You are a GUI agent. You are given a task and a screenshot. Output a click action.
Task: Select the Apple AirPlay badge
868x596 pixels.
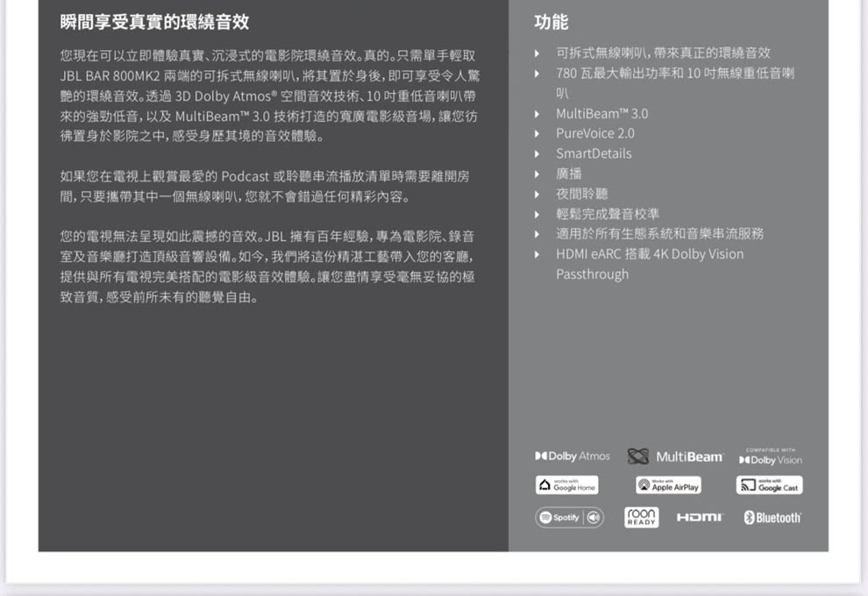click(668, 486)
